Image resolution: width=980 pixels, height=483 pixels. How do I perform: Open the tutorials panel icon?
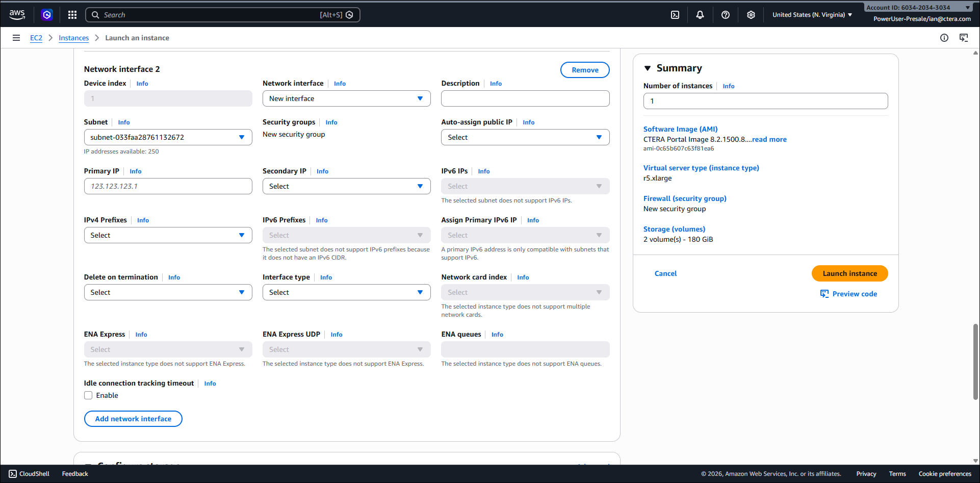[964, 38]
